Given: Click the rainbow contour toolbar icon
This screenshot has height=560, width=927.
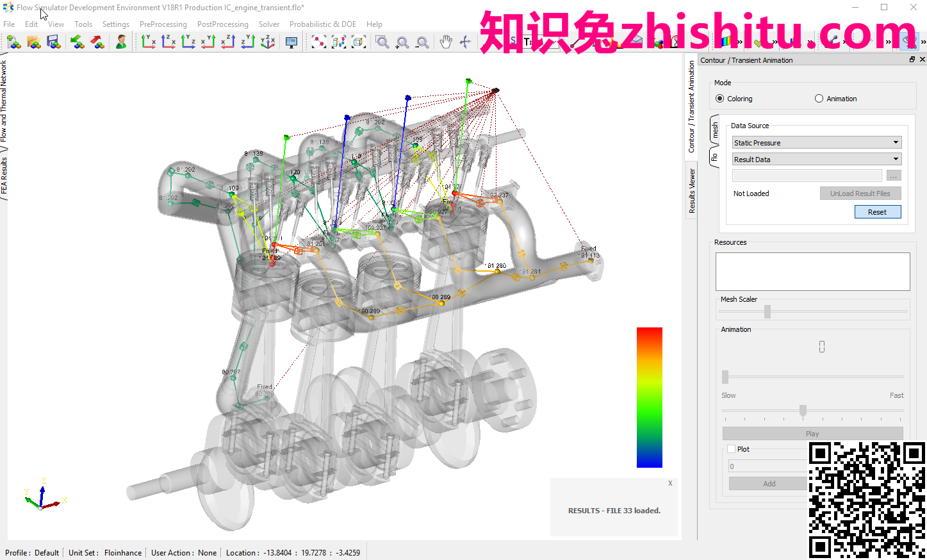Looking at the screenshot, I should click(x=726, y=42).
